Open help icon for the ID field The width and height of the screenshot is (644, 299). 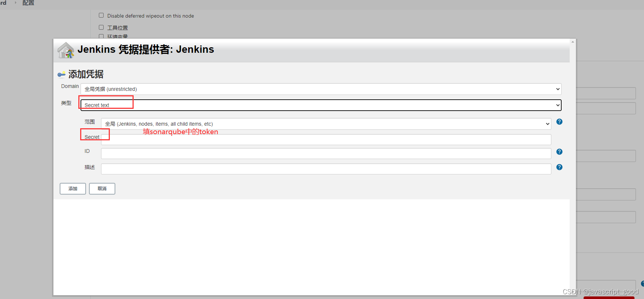(x=559, y=152)
